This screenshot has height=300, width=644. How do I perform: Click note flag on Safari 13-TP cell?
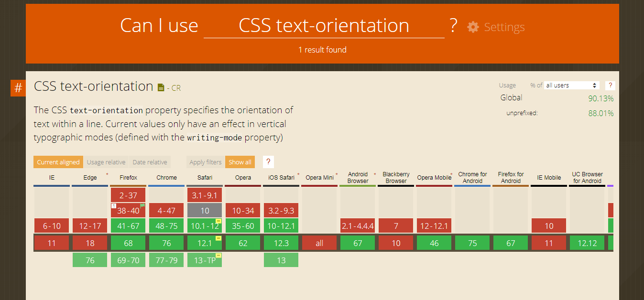[x=218, y=256]
